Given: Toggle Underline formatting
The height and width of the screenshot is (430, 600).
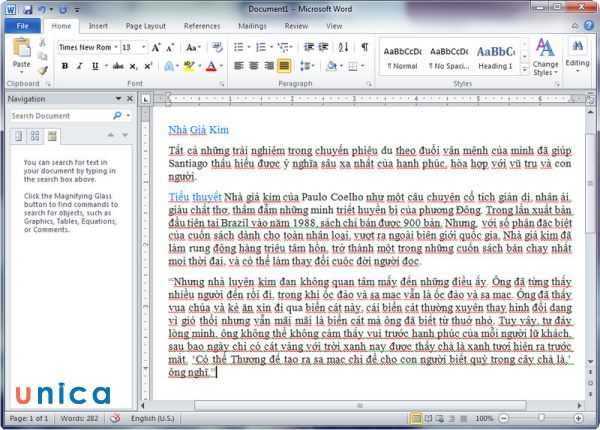Looking at the screenshot, I should (x=95, y=66).
